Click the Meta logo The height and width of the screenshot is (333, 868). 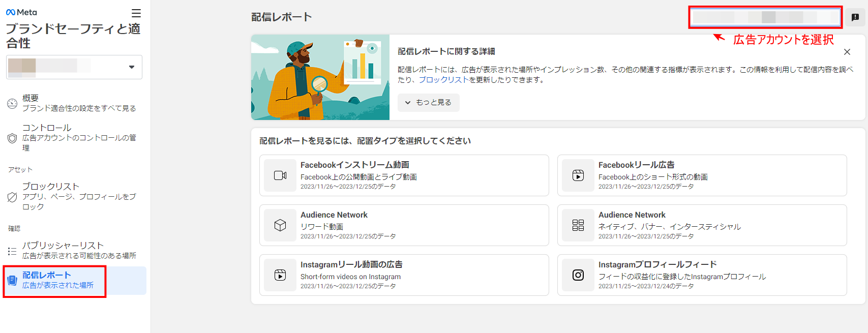(x=21, y=12)
